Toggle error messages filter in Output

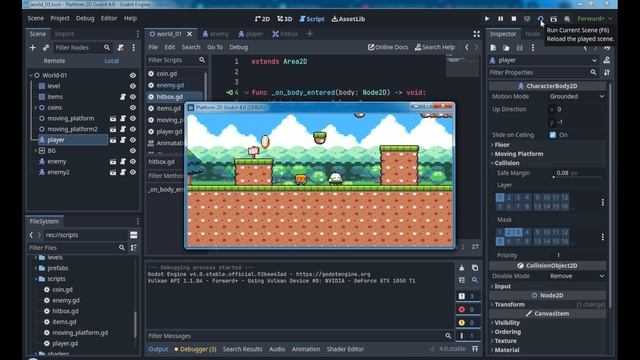467,309
